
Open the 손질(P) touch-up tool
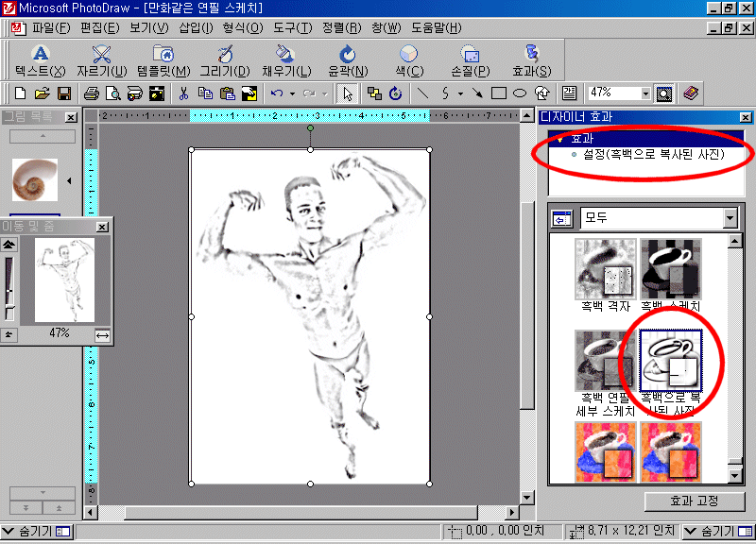pos(469,60)
